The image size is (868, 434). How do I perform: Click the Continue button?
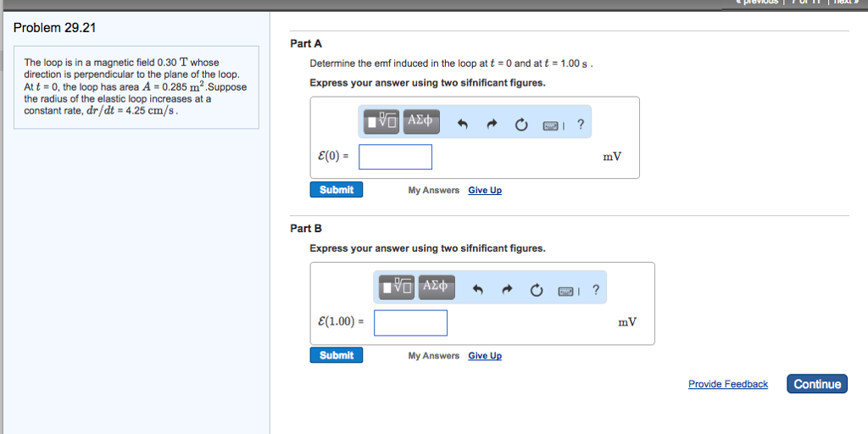(x=817, y=384)
